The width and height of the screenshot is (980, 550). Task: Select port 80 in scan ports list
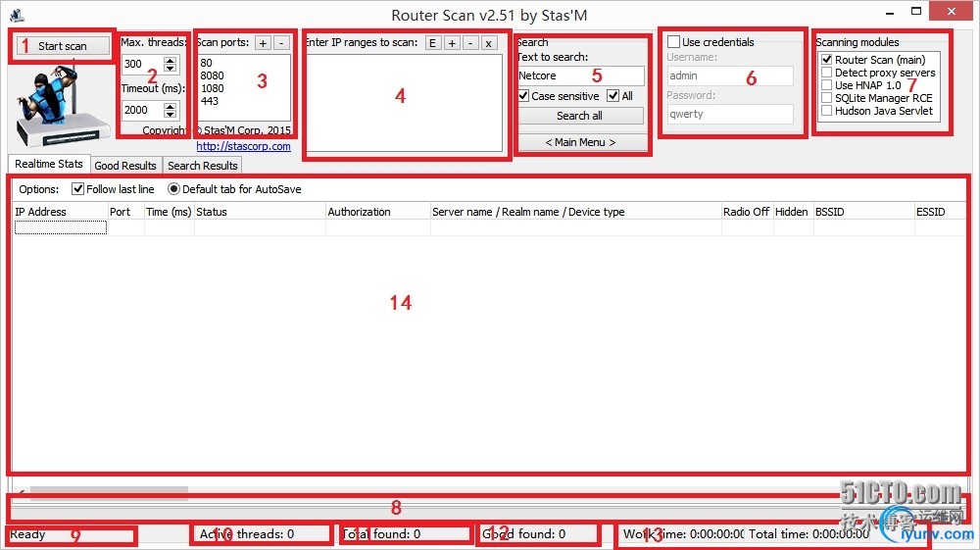click(x=206, y=63)
